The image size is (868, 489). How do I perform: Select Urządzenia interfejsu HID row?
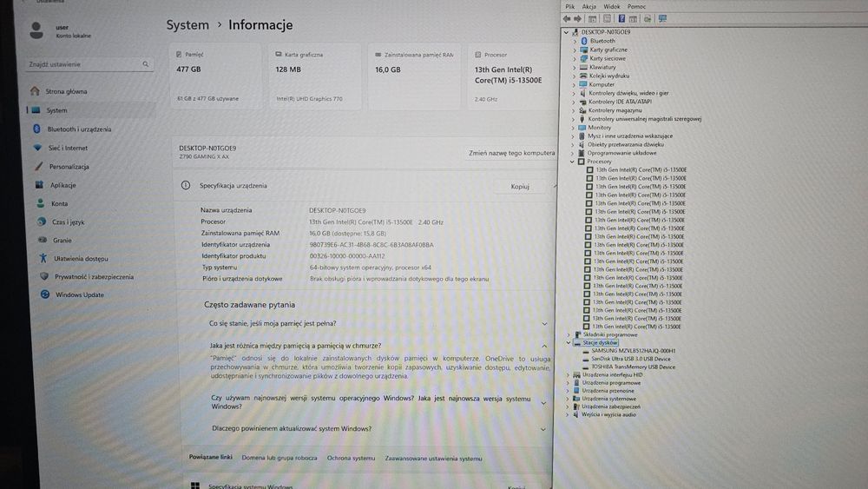click(x=612, y=375)
